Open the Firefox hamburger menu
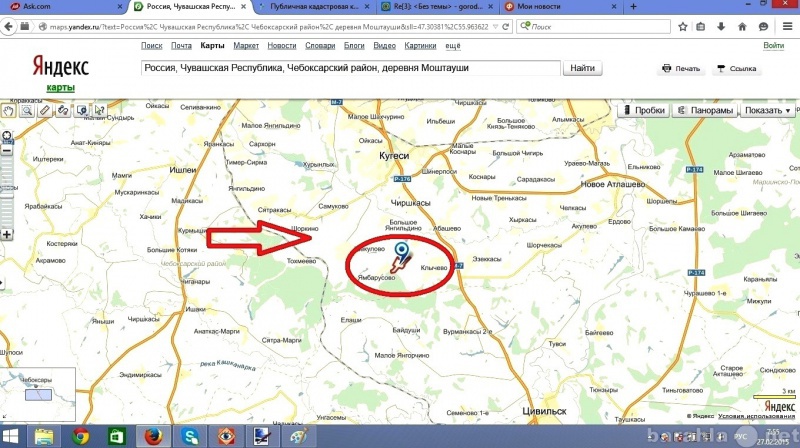The width and height of the screenshot is (800, 448). pyautogui.click(x=787, y=27)
